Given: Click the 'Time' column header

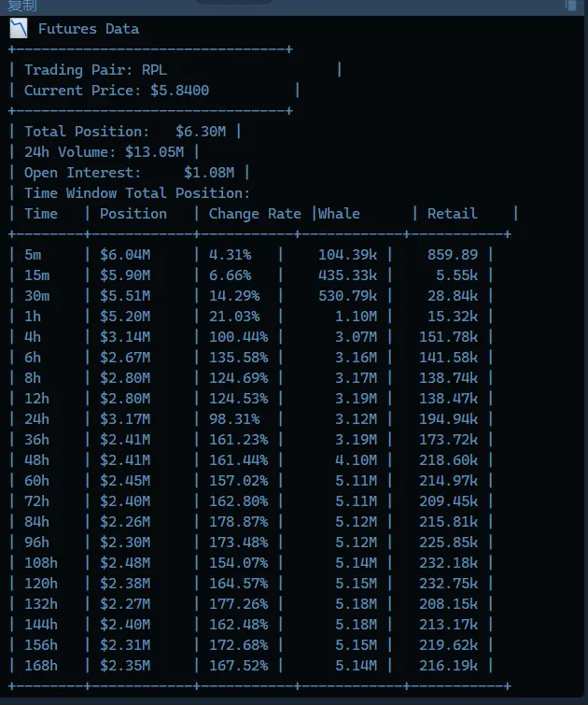Looking at the screenshot, I should pos(41,214).
